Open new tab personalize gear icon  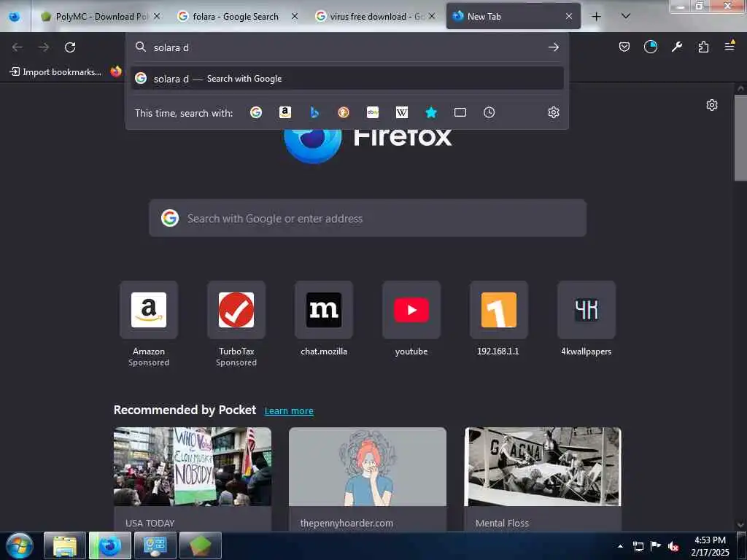[712, 105]
